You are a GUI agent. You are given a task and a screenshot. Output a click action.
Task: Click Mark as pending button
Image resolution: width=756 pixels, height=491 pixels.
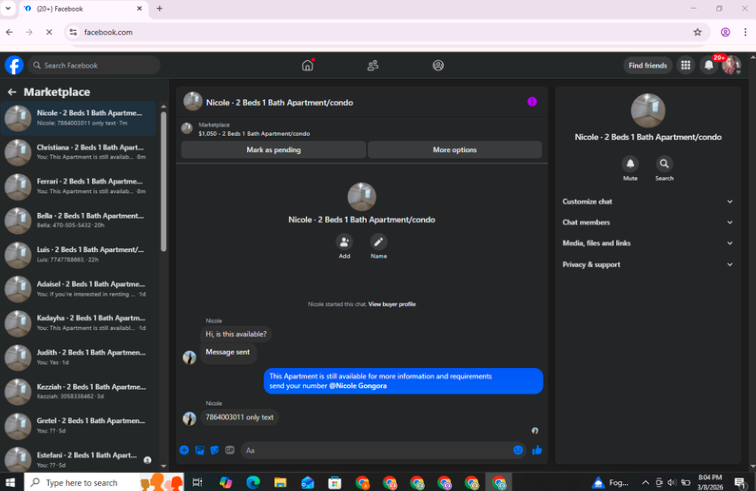(x=273, y=150)
